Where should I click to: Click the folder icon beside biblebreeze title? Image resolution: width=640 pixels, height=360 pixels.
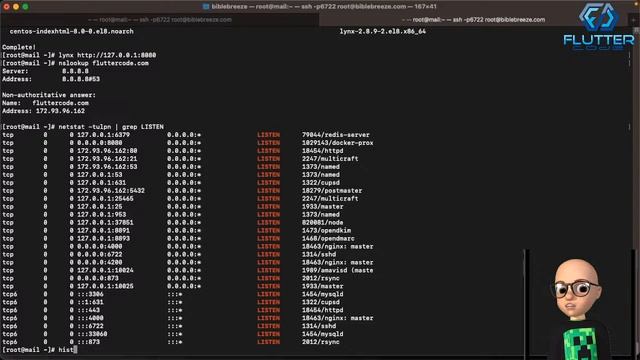point(206,7)
